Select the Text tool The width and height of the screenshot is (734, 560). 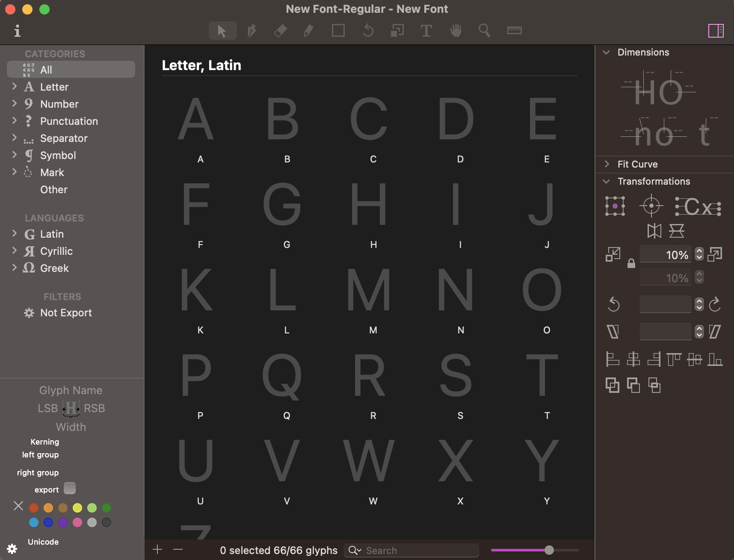pyautogui.click(x=426, y=31)
